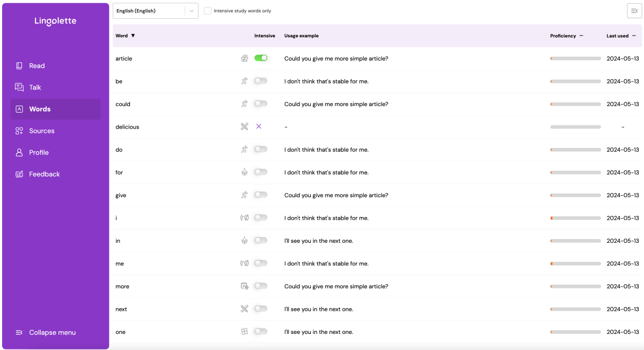
Task: Click the people icon beside 'me'
Action: 244,264
